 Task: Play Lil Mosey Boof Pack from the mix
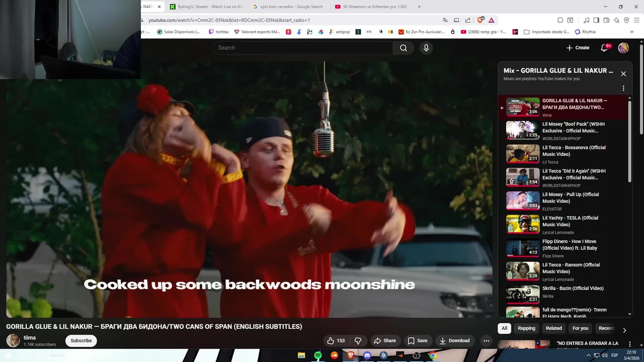(563, 131)
